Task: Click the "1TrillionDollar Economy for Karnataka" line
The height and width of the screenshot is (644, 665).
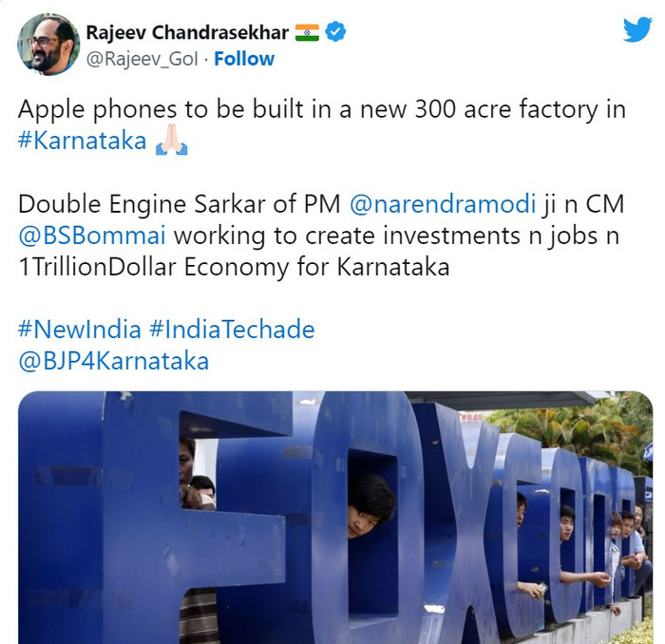Action: coord(234,267)
